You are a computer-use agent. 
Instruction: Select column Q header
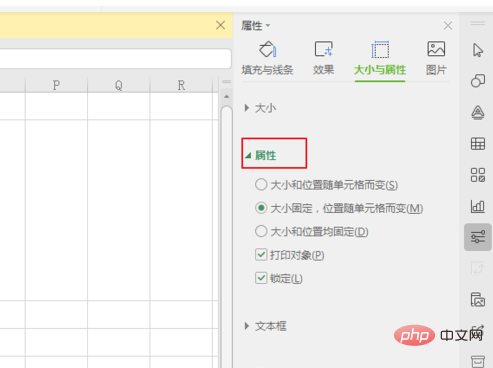click(119, 85)
